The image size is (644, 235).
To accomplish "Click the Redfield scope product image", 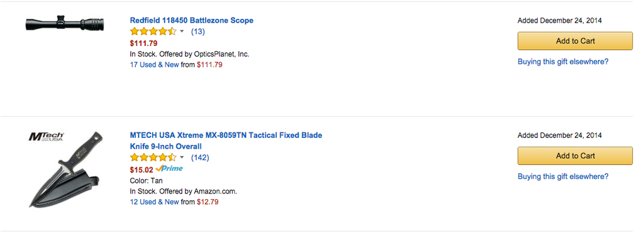I will pos(65,23).
